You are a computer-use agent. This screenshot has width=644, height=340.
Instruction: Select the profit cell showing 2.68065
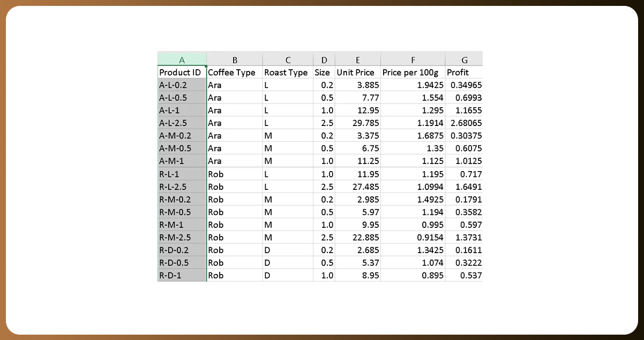click(x=463, y=123)
